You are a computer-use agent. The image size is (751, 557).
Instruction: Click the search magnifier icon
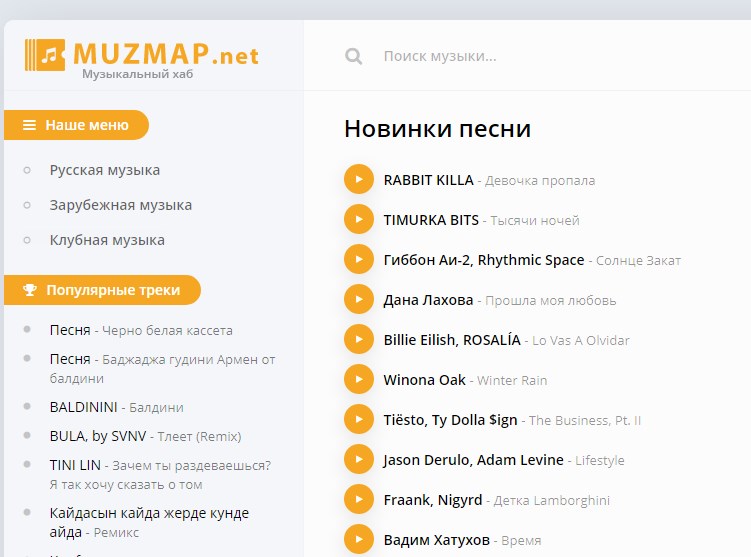tap(353, 56)
